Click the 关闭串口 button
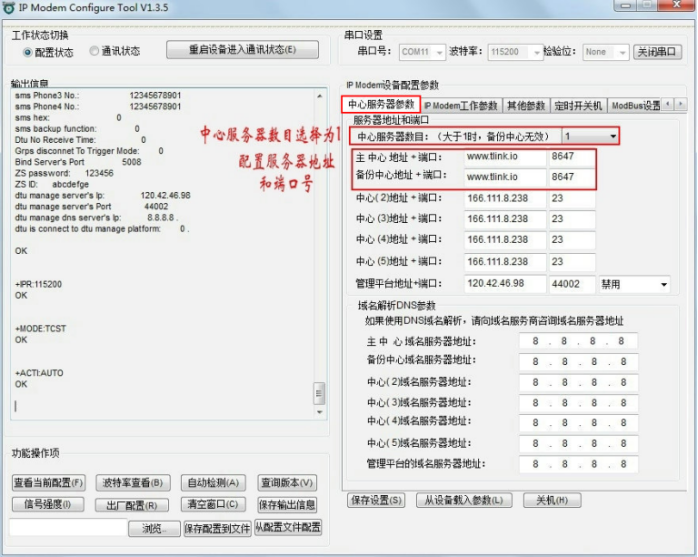The width and height of the screenshot is (698, 557). [658, 52]
